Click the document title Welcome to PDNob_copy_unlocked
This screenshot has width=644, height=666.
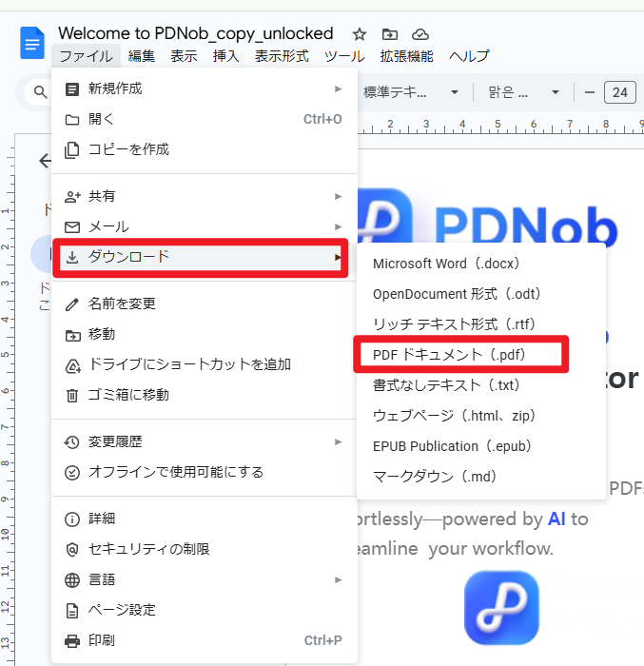[196, 33]
